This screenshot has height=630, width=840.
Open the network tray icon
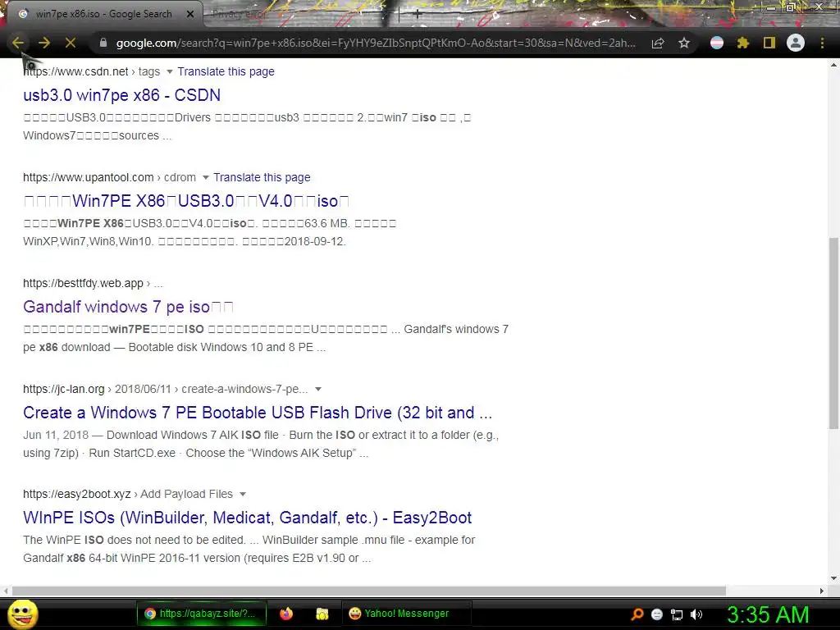(x=677, y=614)
